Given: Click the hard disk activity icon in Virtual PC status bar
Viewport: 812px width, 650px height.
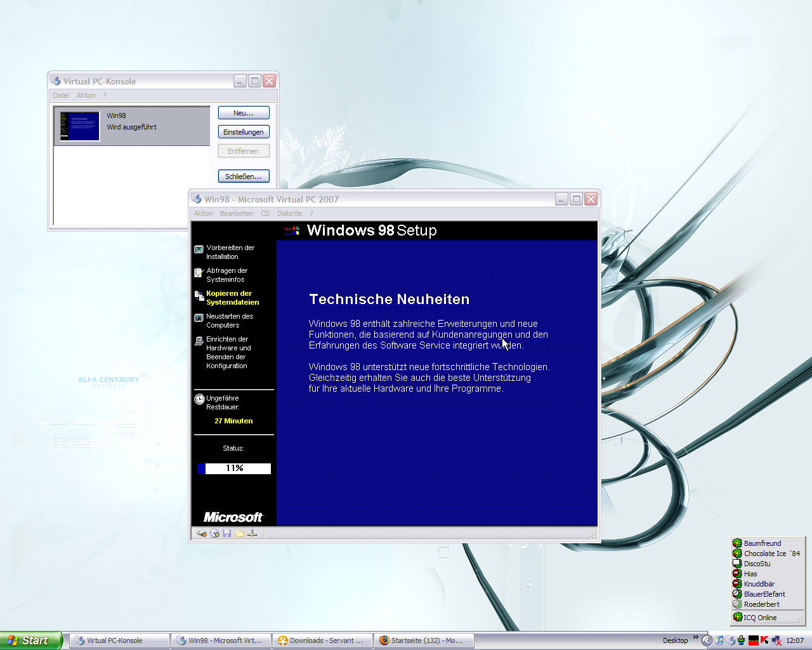Looking at the screenshot, I should [x=202, y=534].
